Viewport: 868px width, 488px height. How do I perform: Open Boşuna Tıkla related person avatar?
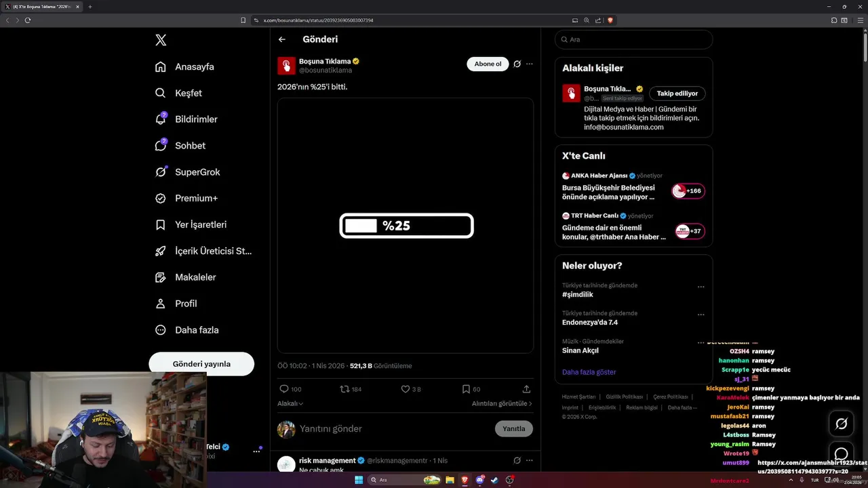click(571, 93)
